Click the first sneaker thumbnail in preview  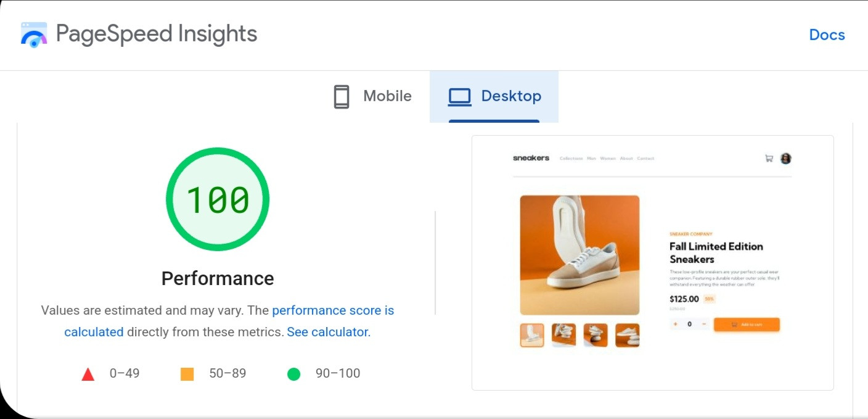(x=532, y=335)
